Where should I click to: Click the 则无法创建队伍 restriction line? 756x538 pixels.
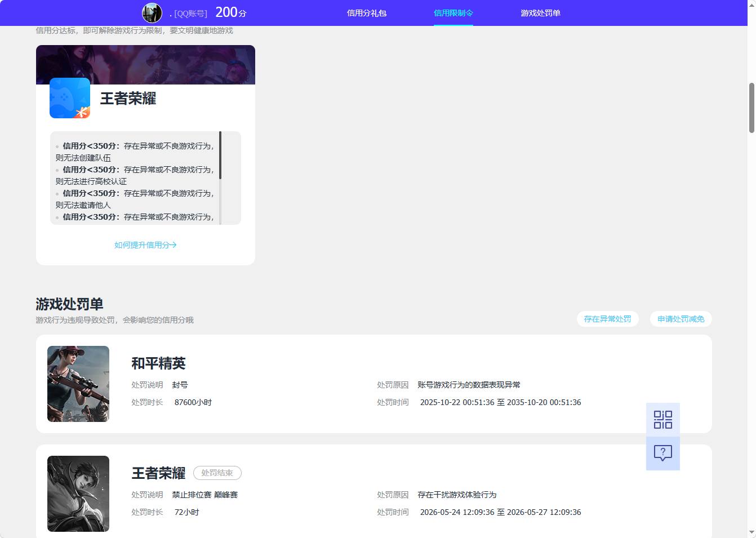click(83, 158)
